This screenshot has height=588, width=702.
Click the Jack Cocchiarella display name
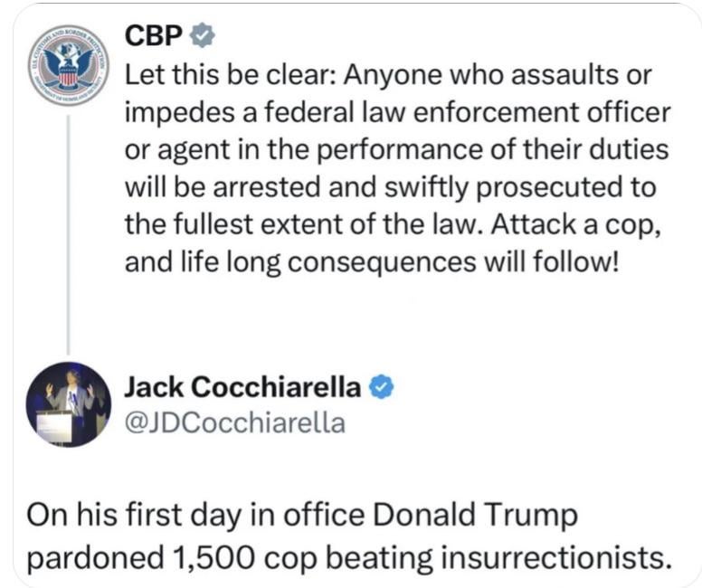(242, 387)
